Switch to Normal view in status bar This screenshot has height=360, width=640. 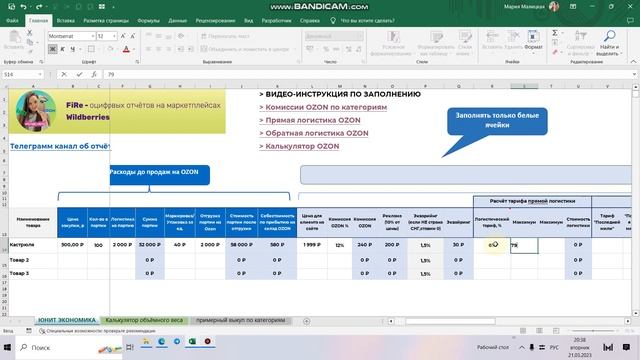coord(523,331)
